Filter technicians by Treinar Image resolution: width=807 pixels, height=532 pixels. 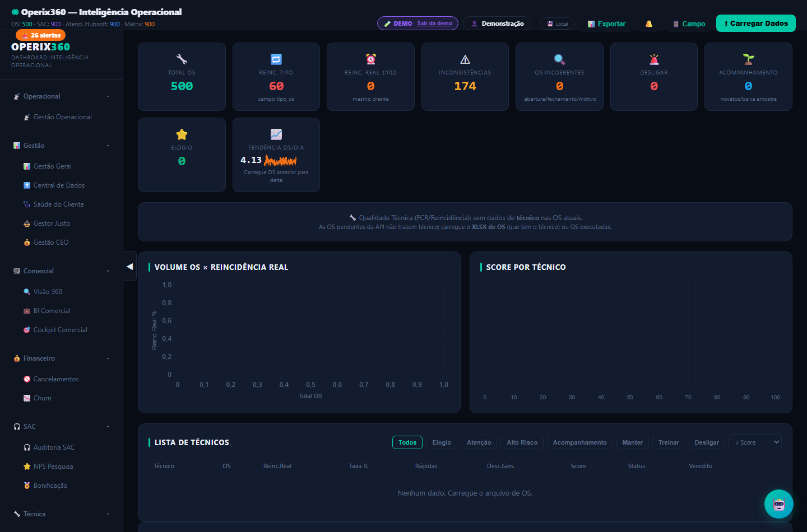coord(669,442)
